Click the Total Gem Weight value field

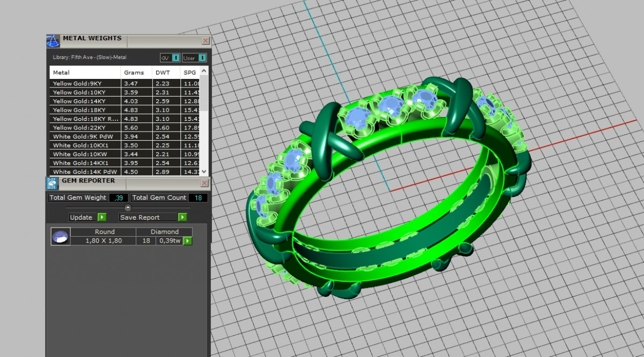[118, 198]
